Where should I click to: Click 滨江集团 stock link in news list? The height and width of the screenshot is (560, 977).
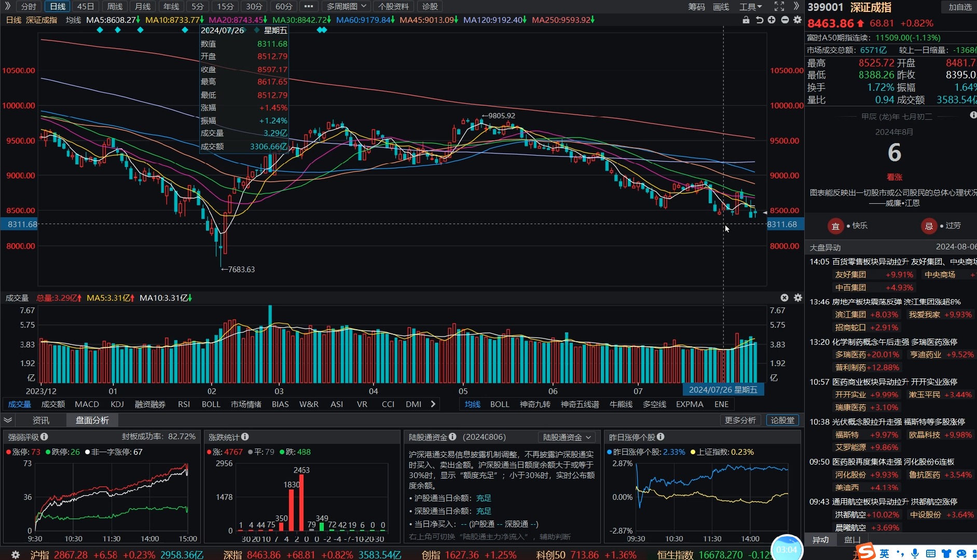(x=850, y=314)
